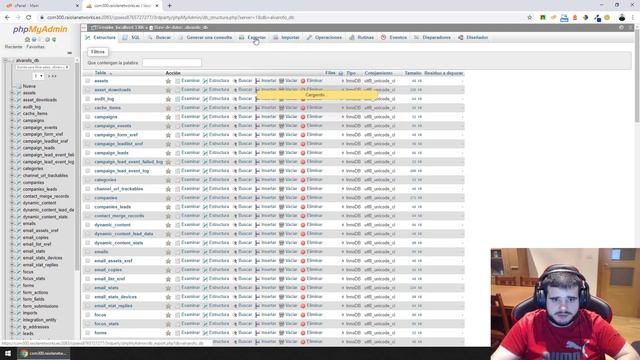Check the emails table checkbox

(x=88, y=252)
